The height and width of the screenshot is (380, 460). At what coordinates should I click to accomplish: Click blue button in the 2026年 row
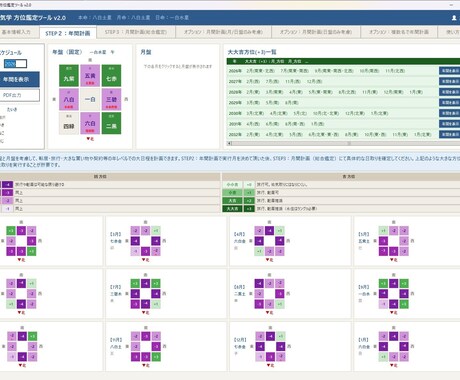[x=449, y=71]
